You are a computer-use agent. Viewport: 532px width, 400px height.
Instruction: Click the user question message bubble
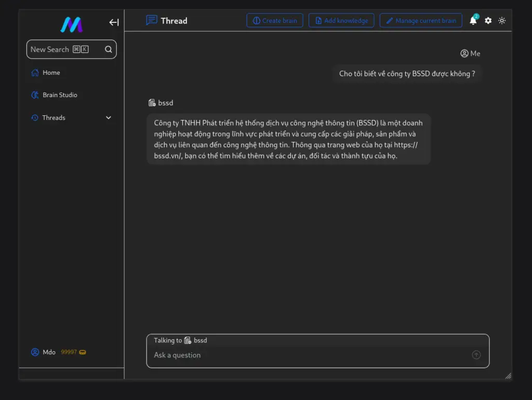point(407,74)
